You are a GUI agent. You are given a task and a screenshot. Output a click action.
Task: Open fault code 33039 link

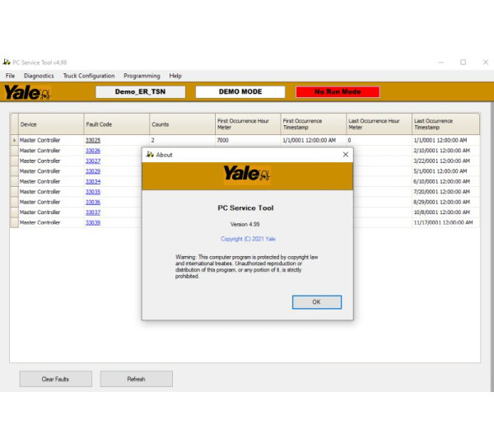[93, 222]
